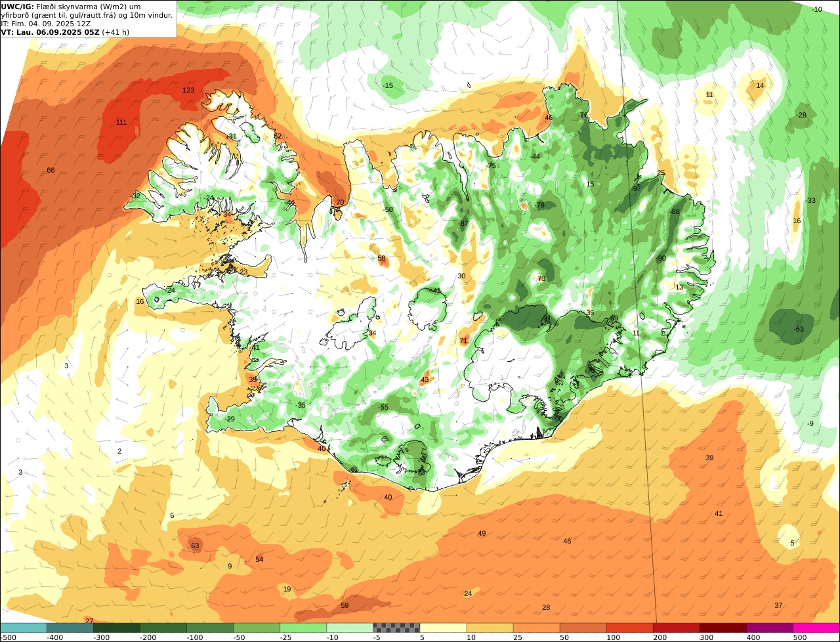The height and width of the screenshot is (642, 840).
Task: Select the darkest green -300 to -200 legend swatch
Action: pyautogui.click(x=117, y=628)
